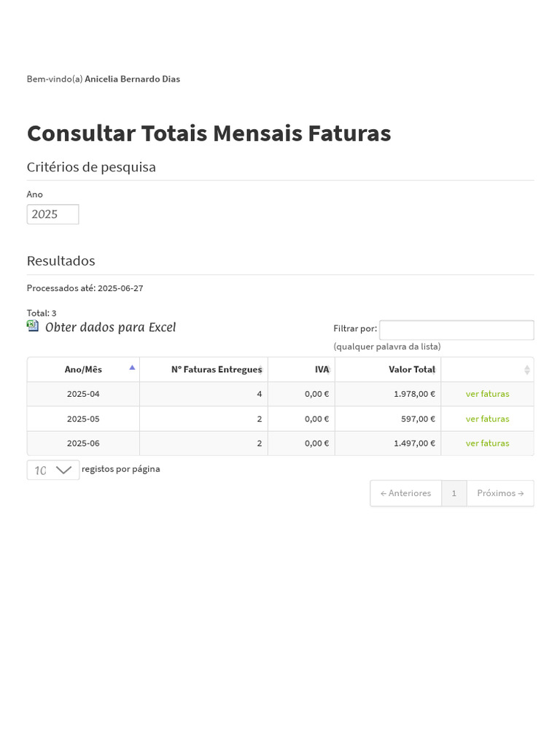Click the 2025-04 row month cell
The image size is (560, 747).
(83, 394)
